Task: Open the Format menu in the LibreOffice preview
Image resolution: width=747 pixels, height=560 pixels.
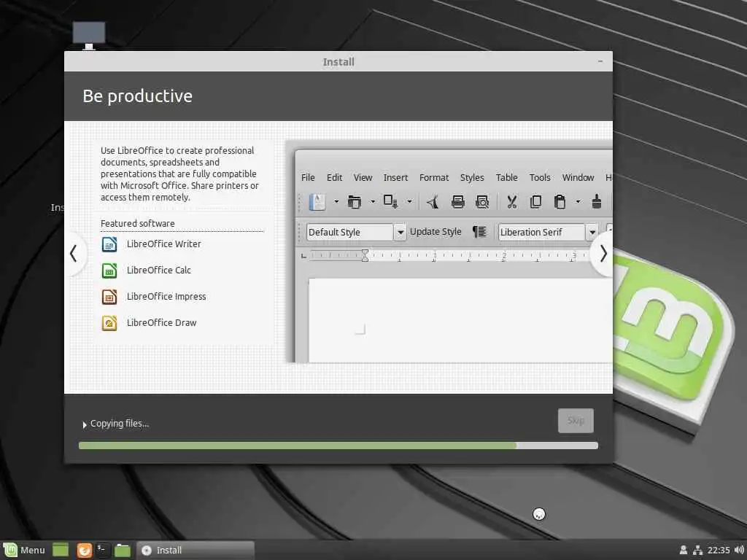Action: (x=434, y=178)
